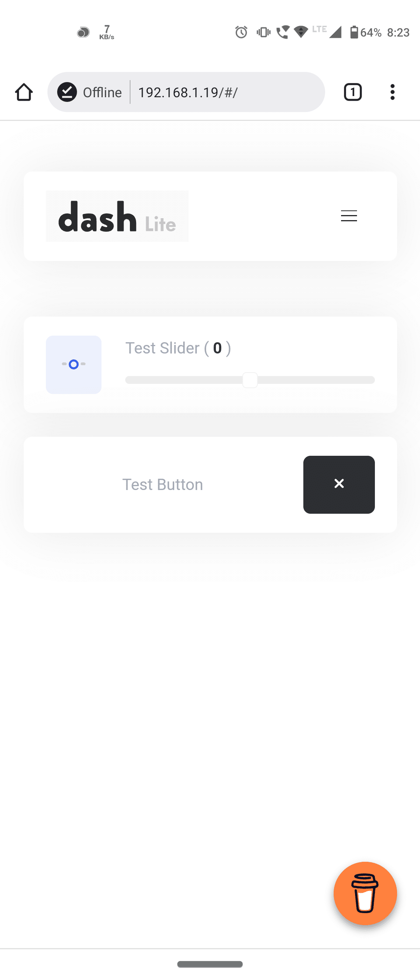Tap the battery icon in status bar
The height and width of the screenshot is (980, 420).
pos(354,32)
